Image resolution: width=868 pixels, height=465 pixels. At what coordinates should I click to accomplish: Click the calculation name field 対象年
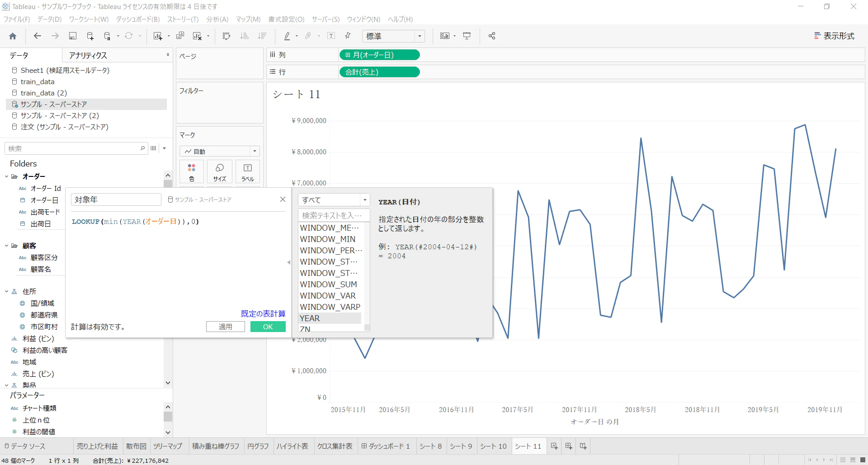click(x=116, y=199)
